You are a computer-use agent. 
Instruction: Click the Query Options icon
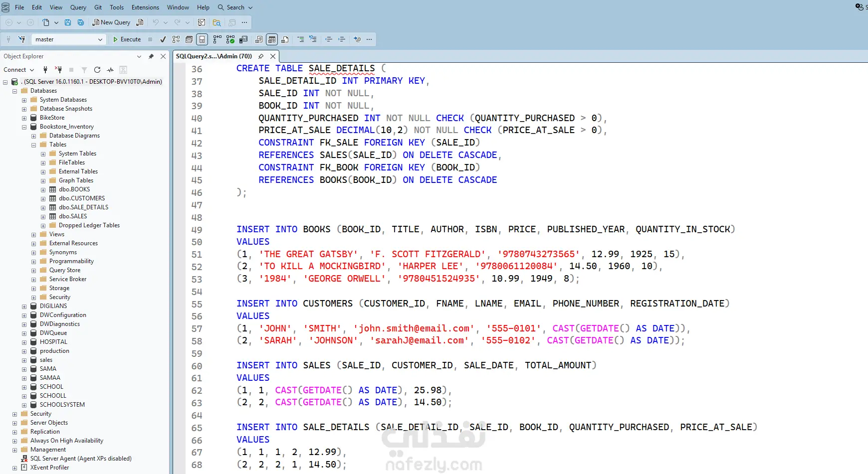tap(189, 39)
